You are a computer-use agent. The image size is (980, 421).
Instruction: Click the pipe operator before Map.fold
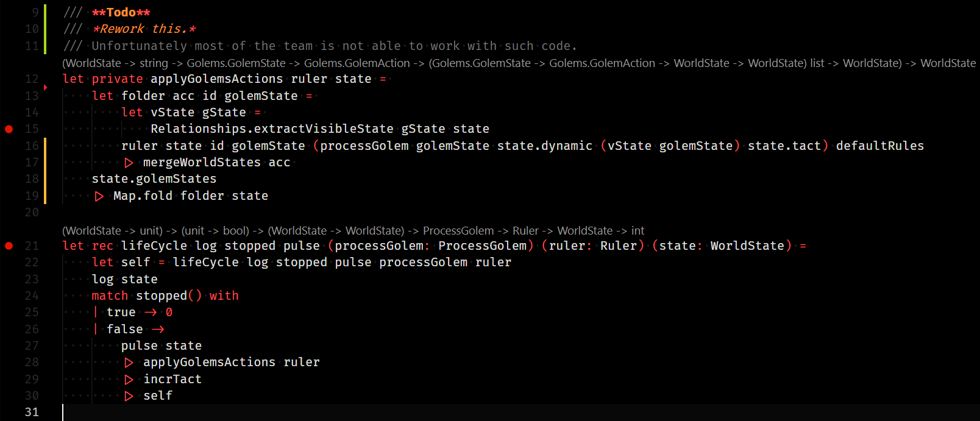[99, 196]
